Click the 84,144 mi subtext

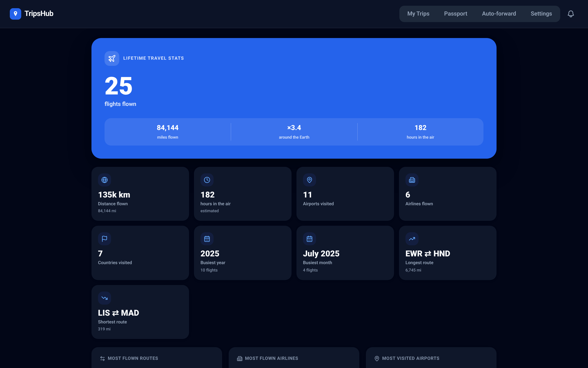107,211
